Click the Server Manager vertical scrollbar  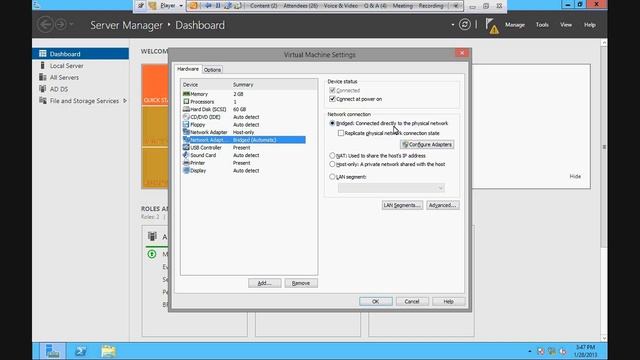[604, 147]
